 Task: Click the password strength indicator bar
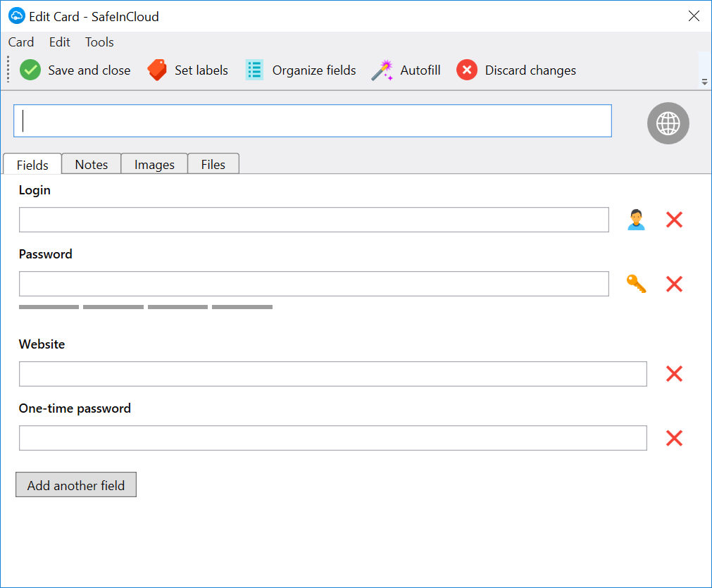click(145, 307)
